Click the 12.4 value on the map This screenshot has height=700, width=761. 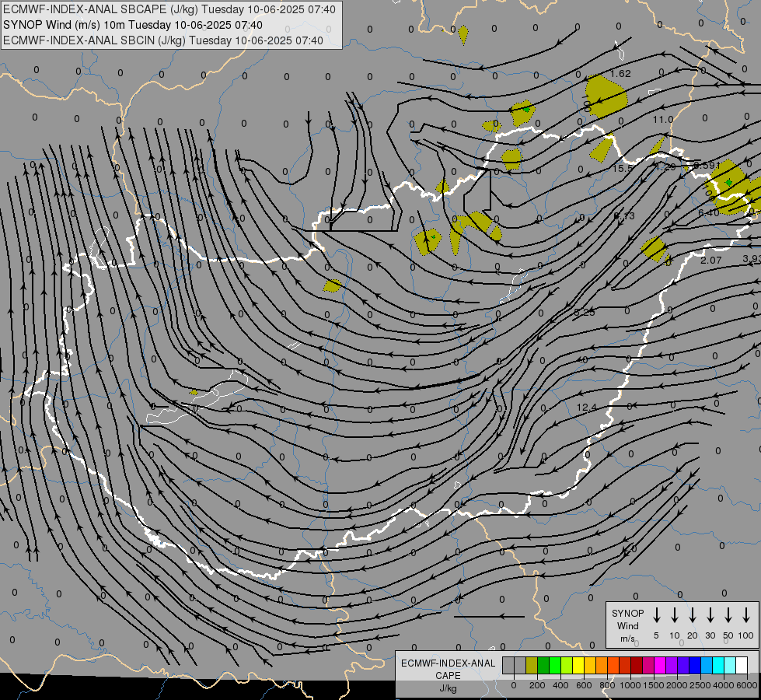click(586, 408)
